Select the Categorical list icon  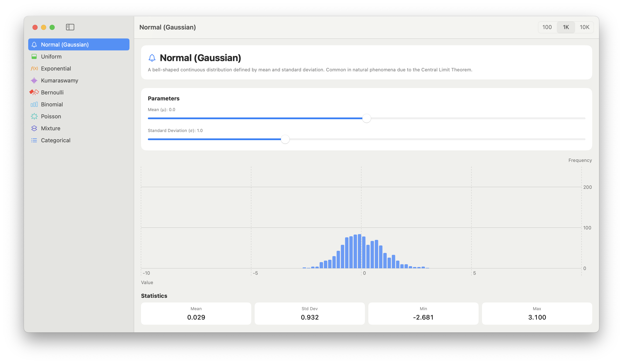click(34, 140)
